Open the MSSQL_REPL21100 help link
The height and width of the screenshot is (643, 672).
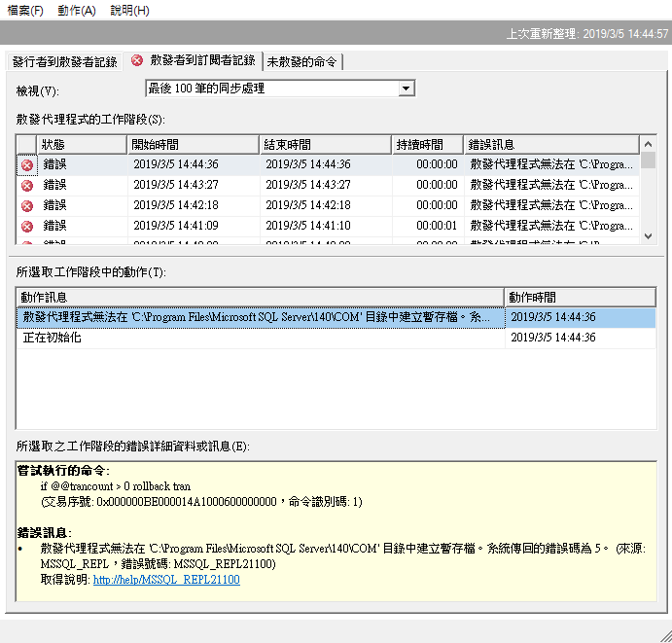pyautogui.click(x=166, y=580)
